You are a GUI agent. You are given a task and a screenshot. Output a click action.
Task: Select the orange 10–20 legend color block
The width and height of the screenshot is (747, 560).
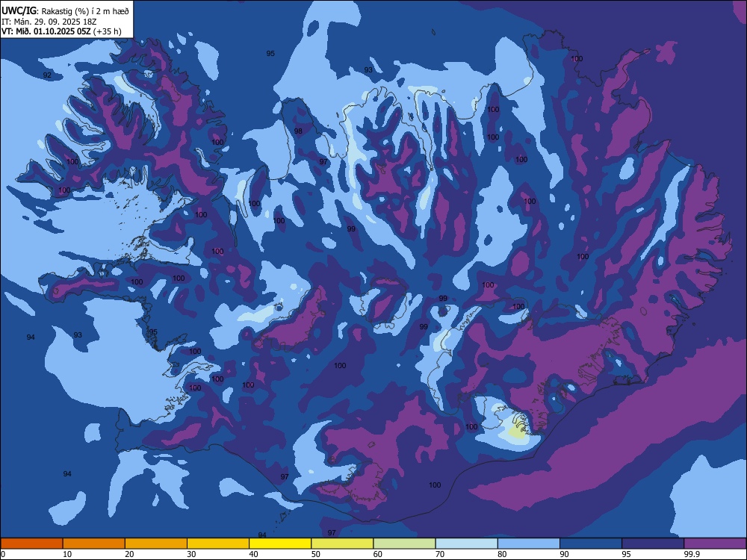[x=94, y=544]
